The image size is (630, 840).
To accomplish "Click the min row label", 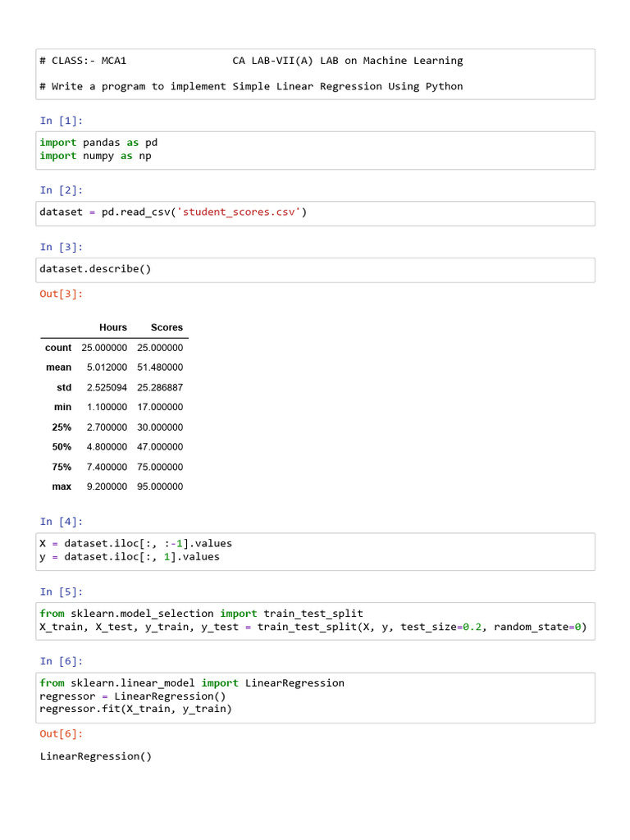I will click(x=62, y=407).
